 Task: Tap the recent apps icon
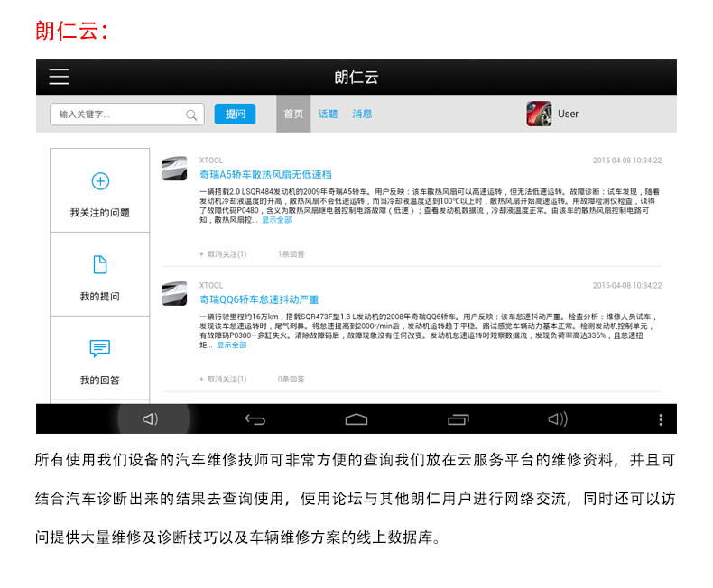(x=458, y=419)
